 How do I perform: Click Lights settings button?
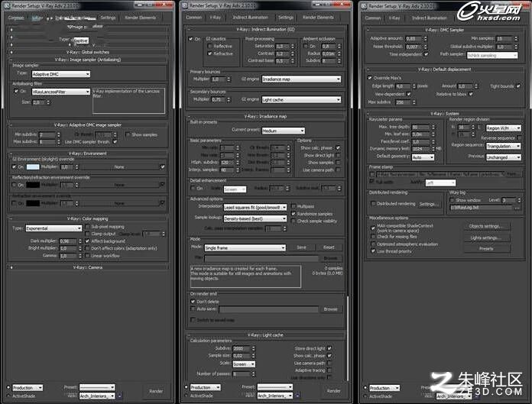tap(486, 238)
